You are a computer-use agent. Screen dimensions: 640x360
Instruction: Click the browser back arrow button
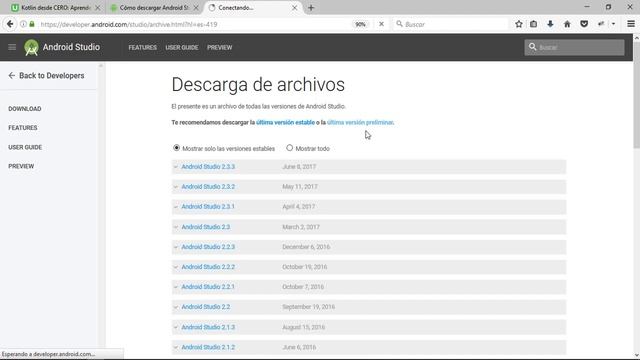[x=10, y=24]
